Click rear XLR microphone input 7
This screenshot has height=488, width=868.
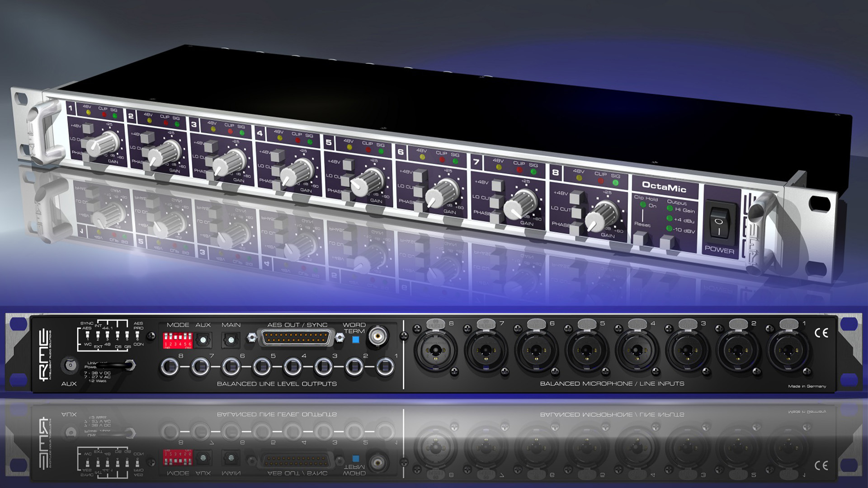coord(485,351)
